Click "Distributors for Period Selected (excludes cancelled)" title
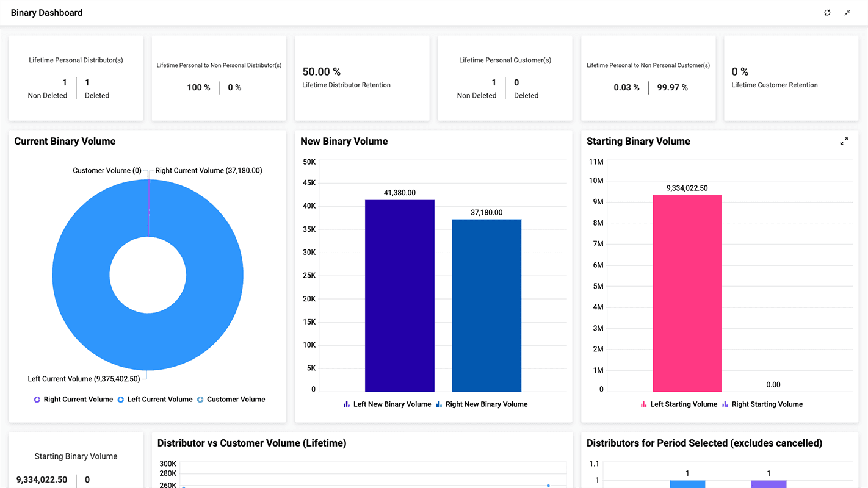The width and height of the screenshot is (868, 488). pos(704,443)
